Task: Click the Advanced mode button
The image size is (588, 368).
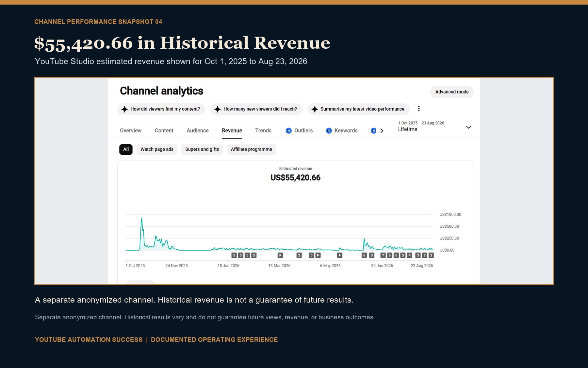Action: coord(452,92)
